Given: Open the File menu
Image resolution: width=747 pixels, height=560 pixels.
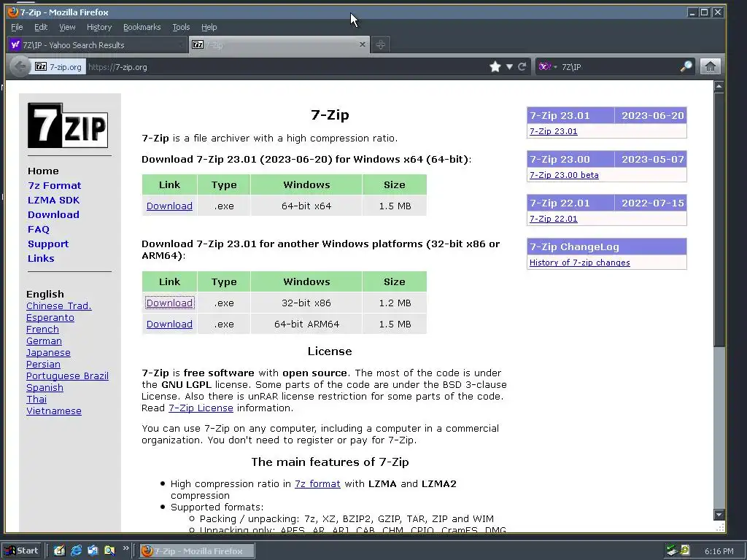Looking at the screenshot, I should tap(17, 27).
